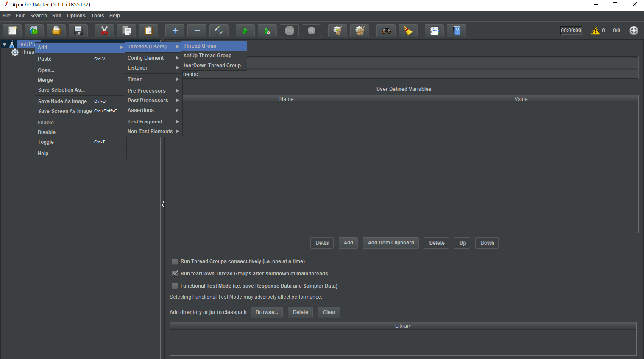Choose Save Node As Image
The width and height of the screenshot is (644, 359).
(80, 101)
